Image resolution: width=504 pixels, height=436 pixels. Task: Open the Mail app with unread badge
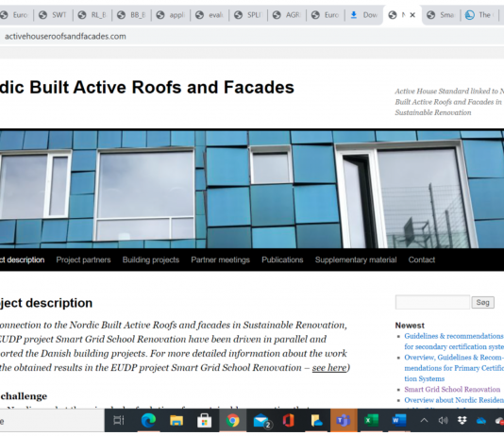pos(261,421)
